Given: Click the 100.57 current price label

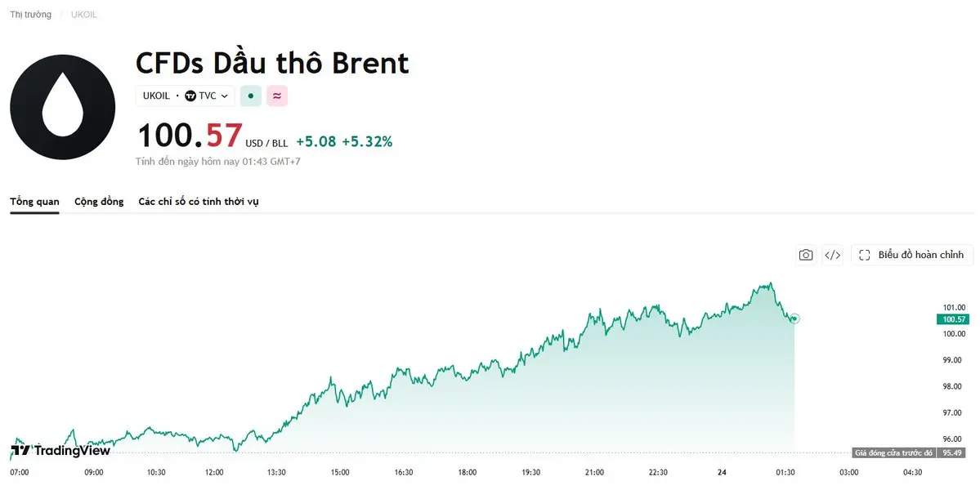Looking at the screenshot, I should (x=954, y=319).
